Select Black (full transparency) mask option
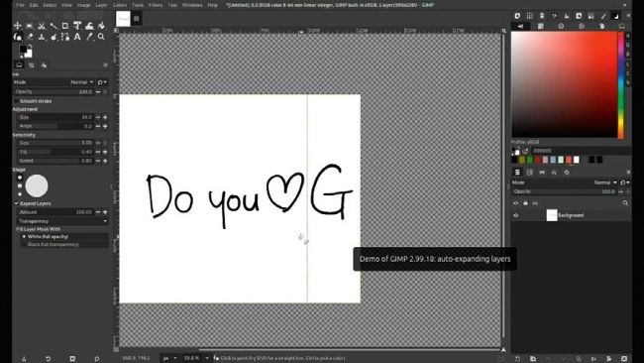Screen dimensions: 644x363 tap(53, 245)
